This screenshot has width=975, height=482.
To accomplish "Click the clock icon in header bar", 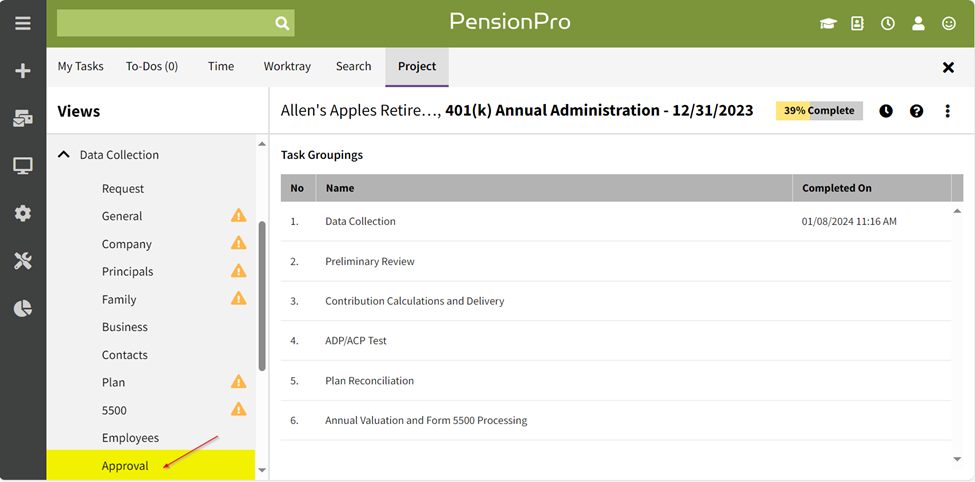I will 888,24.
